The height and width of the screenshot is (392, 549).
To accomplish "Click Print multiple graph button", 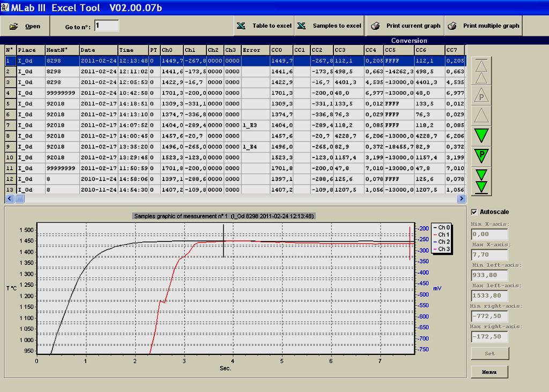I will (x=484, y=26).
